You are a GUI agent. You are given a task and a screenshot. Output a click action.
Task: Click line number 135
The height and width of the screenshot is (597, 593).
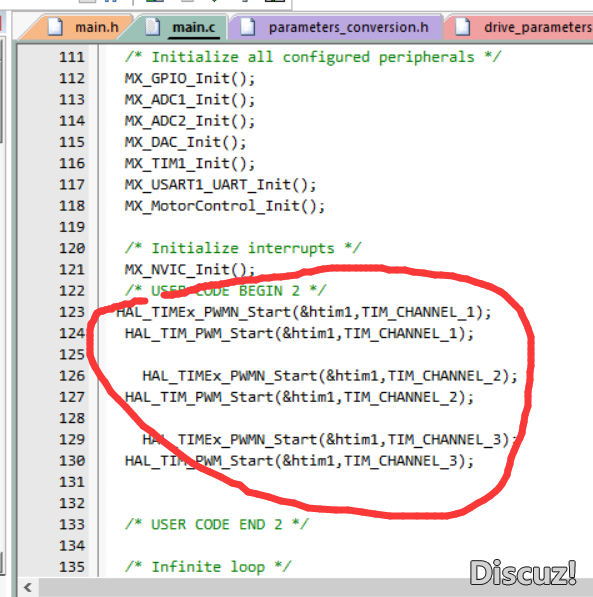click(72, 567)
